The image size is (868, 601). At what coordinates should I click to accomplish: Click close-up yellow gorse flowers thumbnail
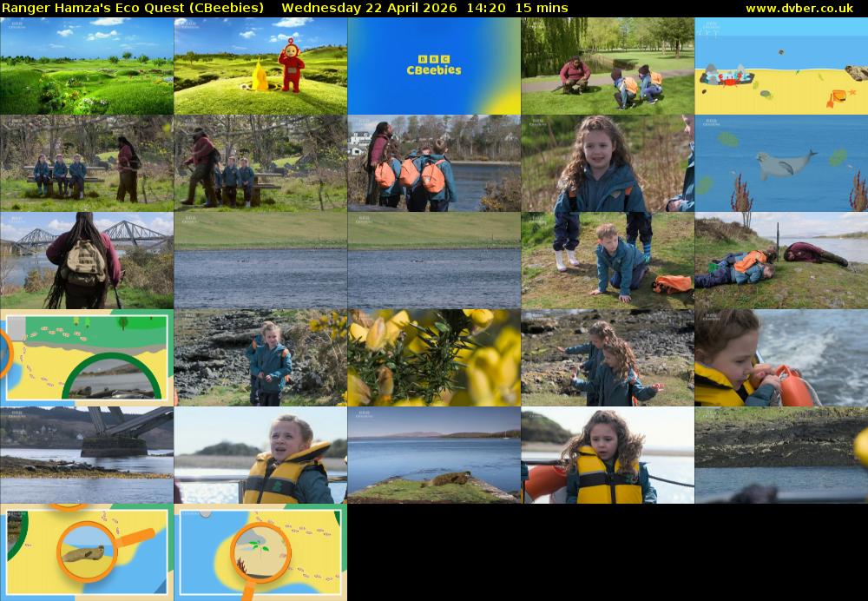coord(434,358)
